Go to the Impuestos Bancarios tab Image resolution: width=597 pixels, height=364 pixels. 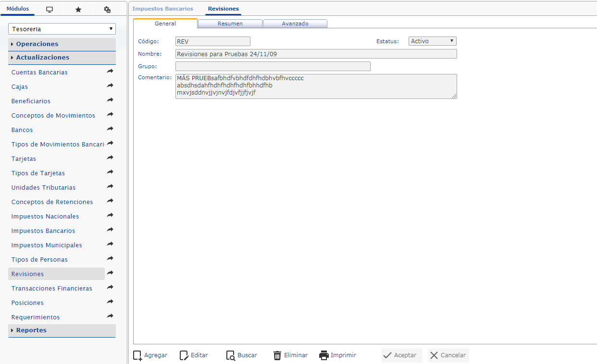coord(162,9)
